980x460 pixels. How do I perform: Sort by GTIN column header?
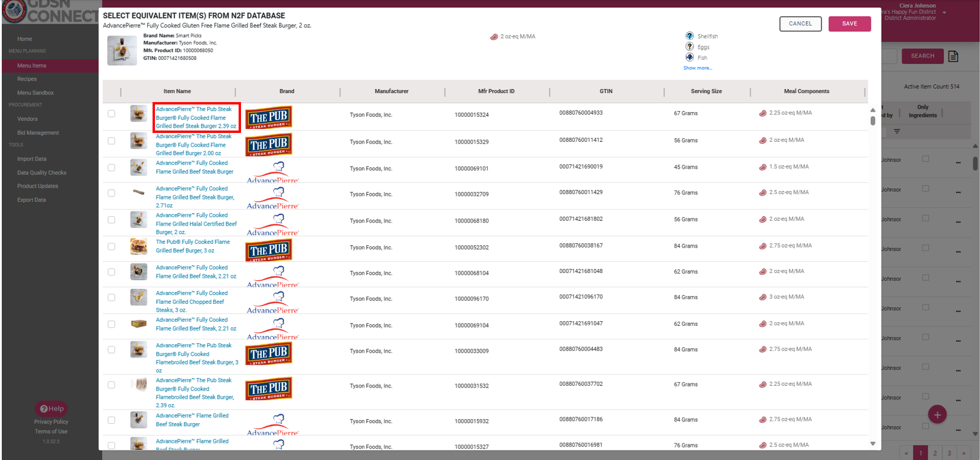[606, 91]
